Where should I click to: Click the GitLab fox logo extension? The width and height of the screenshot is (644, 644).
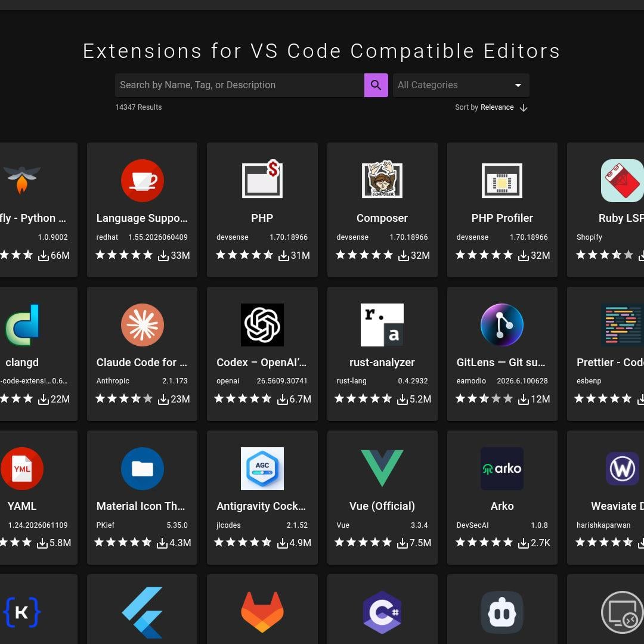tap(262, 612)
